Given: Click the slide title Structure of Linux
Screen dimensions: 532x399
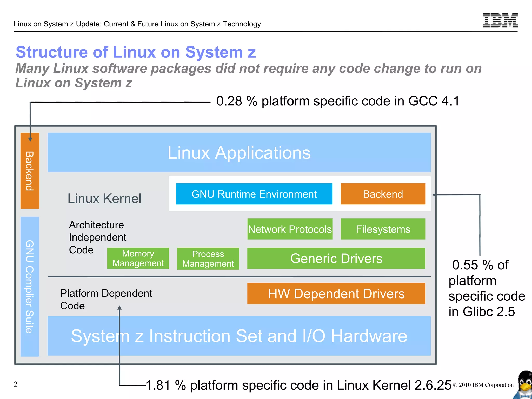Looking at the screenshot, I should click(x=136, y=52).
